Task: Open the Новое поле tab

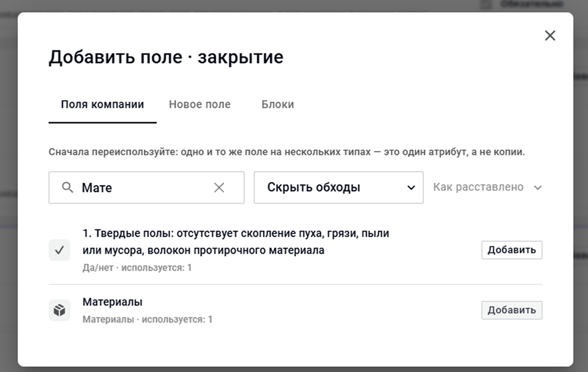Action: [199, 105]
